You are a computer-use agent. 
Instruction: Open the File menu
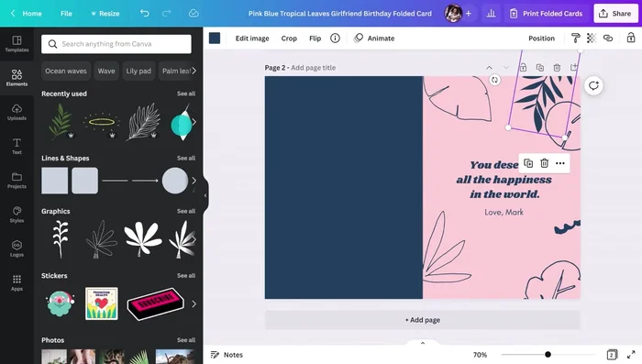66,14
